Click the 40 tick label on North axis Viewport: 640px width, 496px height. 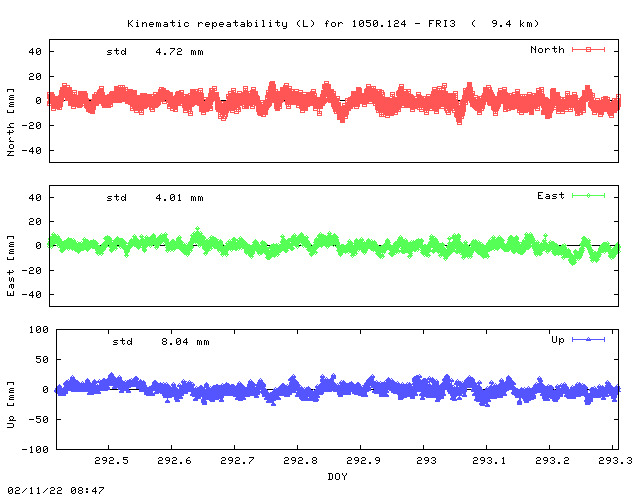click(35, 52)
